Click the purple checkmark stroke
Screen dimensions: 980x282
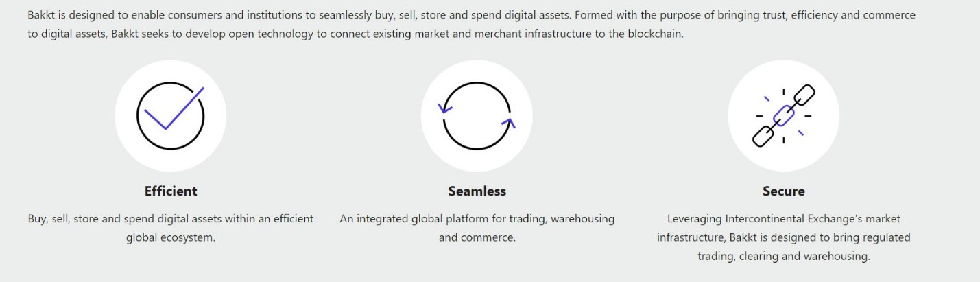(174, 108)
